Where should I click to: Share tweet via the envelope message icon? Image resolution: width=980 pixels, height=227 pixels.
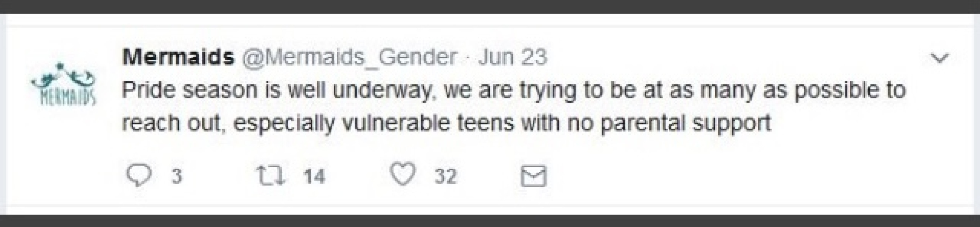533,176
